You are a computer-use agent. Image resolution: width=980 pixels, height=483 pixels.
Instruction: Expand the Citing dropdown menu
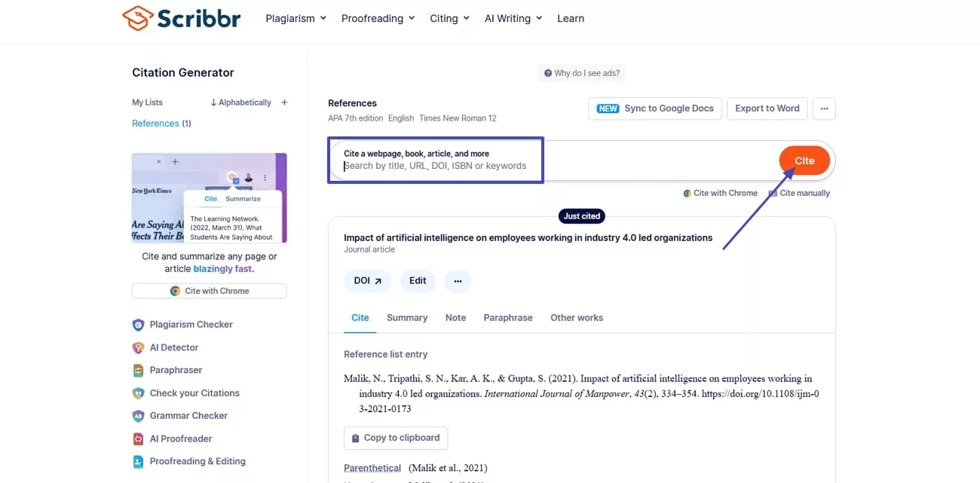pyautogui.click(x=449, y=17)
